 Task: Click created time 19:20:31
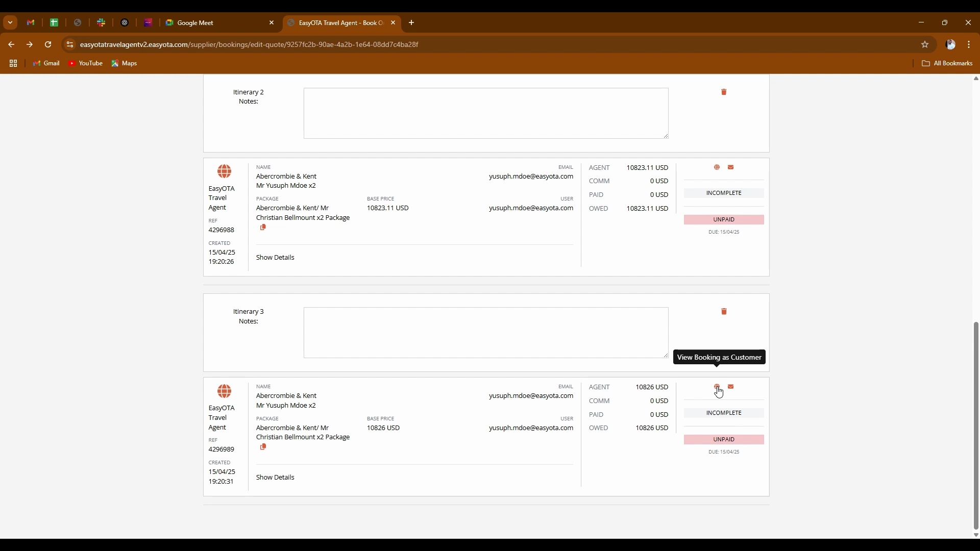[x=221, y=482]
